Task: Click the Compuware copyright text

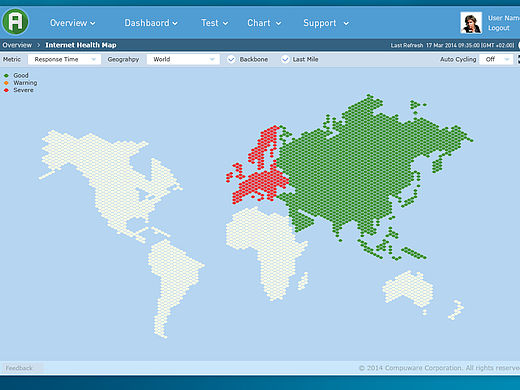Action: pyautogui.click(x=439, y=368)
